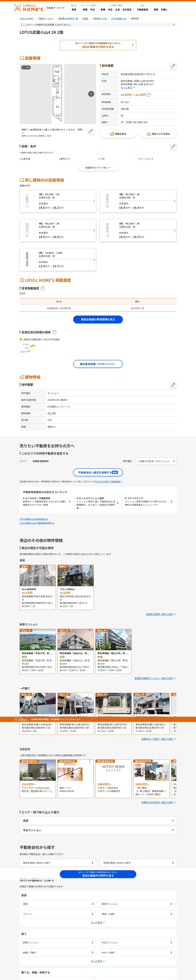Screen dimensions: 196x980
Task: Open 注文住宅 in top navigation
Action: coord(127,9)
